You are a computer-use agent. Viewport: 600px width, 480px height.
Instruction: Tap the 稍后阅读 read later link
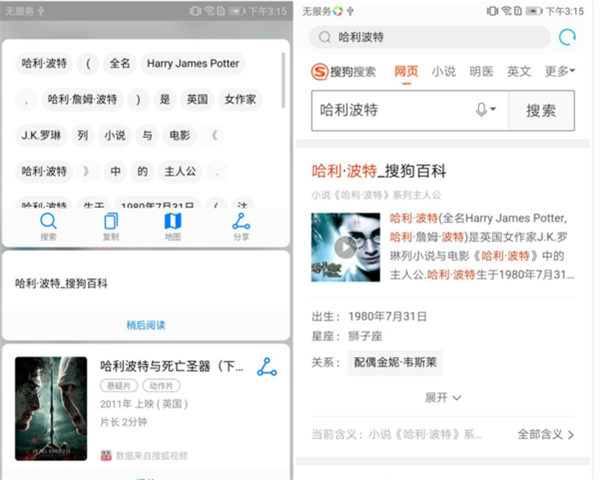pyautogui.click(x=146, y=325)
